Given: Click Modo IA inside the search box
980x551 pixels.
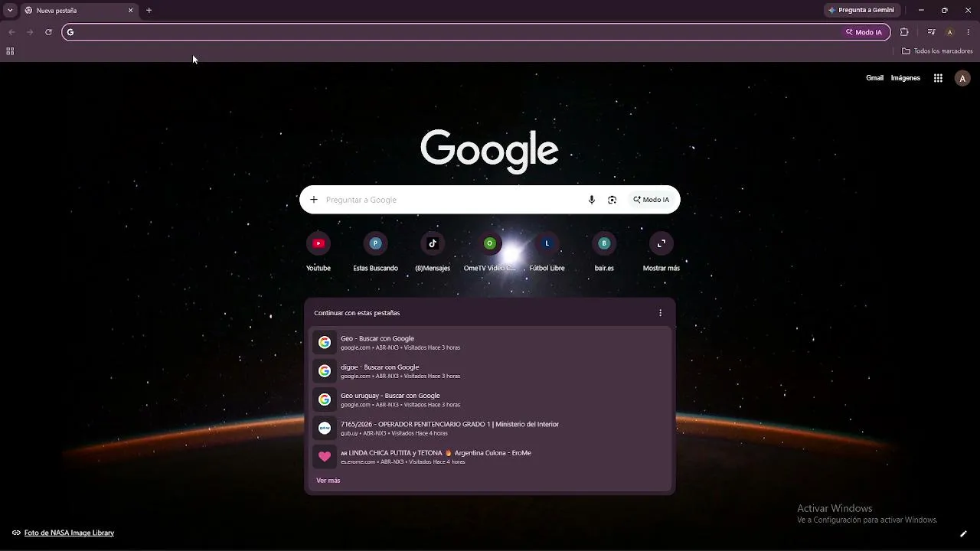Looking at the screenshot, I should coord(652,200).
